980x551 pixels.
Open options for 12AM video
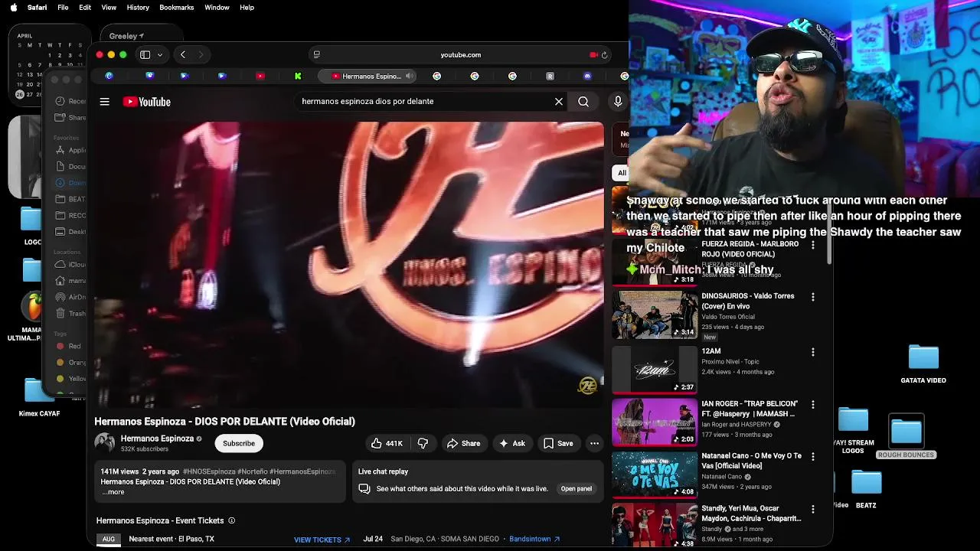[x=813, y=352]
